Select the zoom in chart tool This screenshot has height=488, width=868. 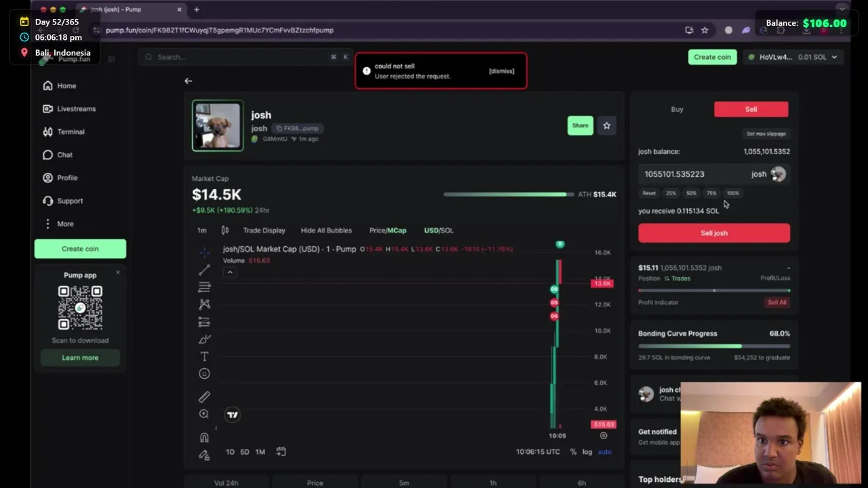[x=204, y=413]
